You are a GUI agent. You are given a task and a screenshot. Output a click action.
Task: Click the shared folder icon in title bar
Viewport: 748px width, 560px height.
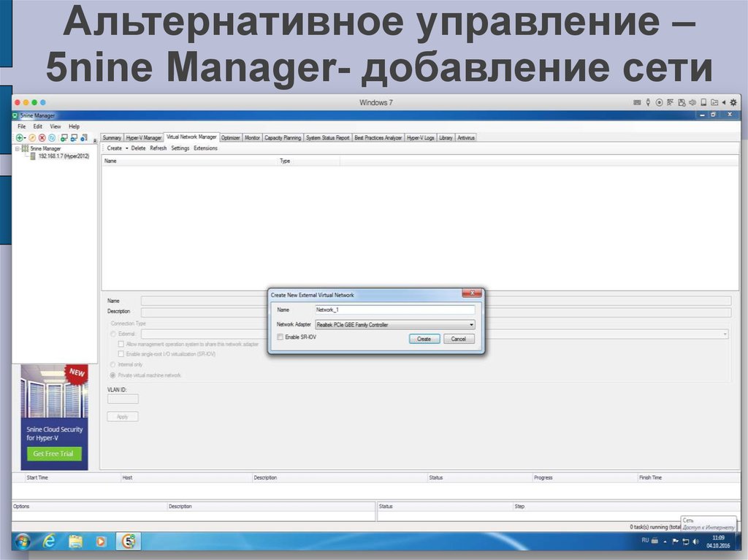(714, 102)
